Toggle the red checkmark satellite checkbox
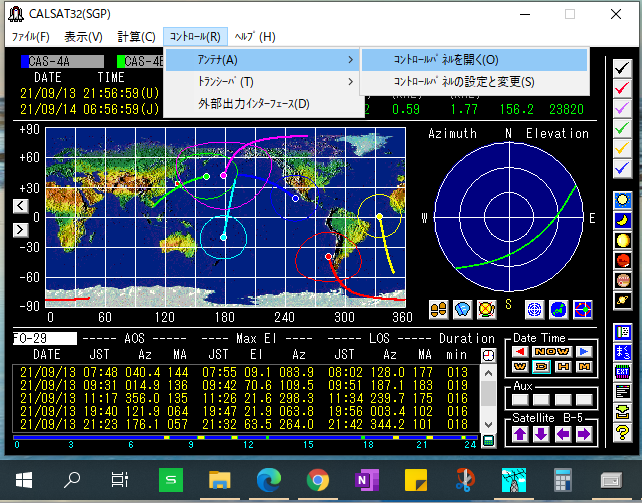The width and height of the screenshot is (642, 503). coord(622,89)
